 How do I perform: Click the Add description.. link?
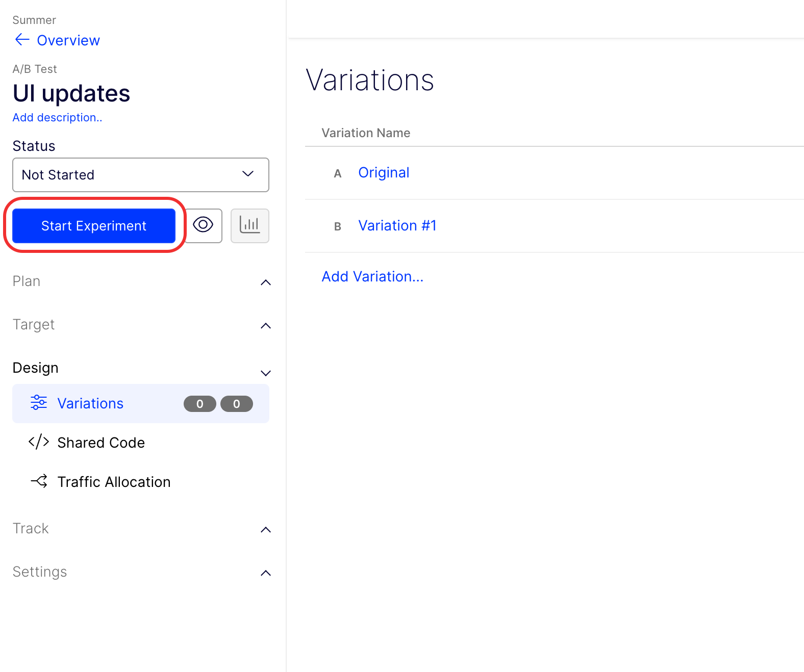pos(57,117)
